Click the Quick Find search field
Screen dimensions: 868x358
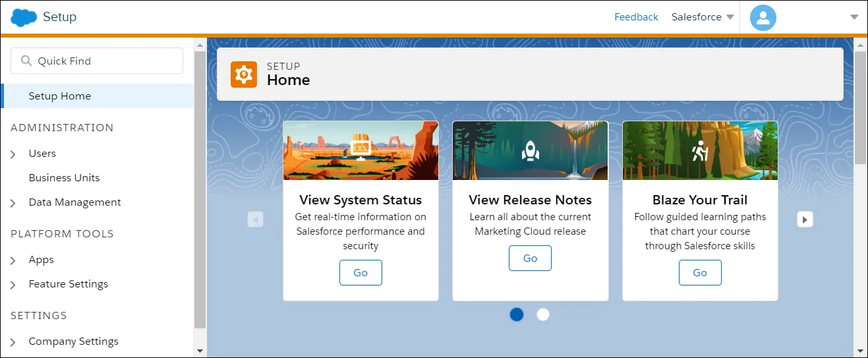(97, 61)
